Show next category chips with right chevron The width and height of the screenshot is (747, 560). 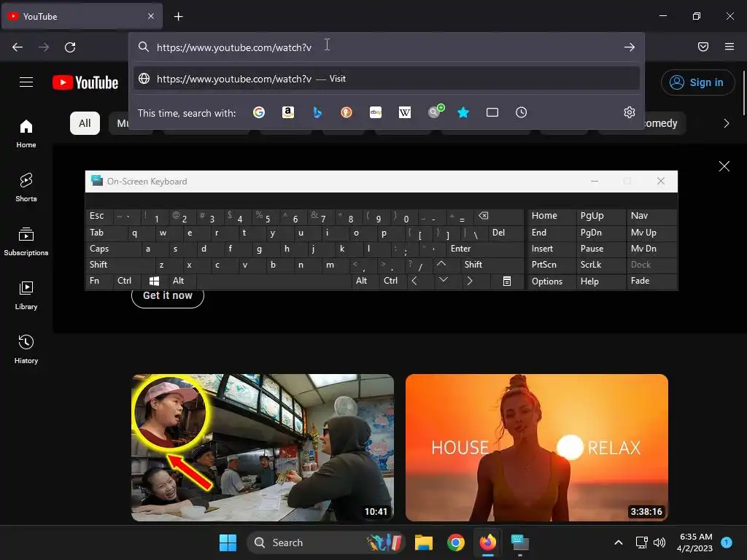[726, 123]
